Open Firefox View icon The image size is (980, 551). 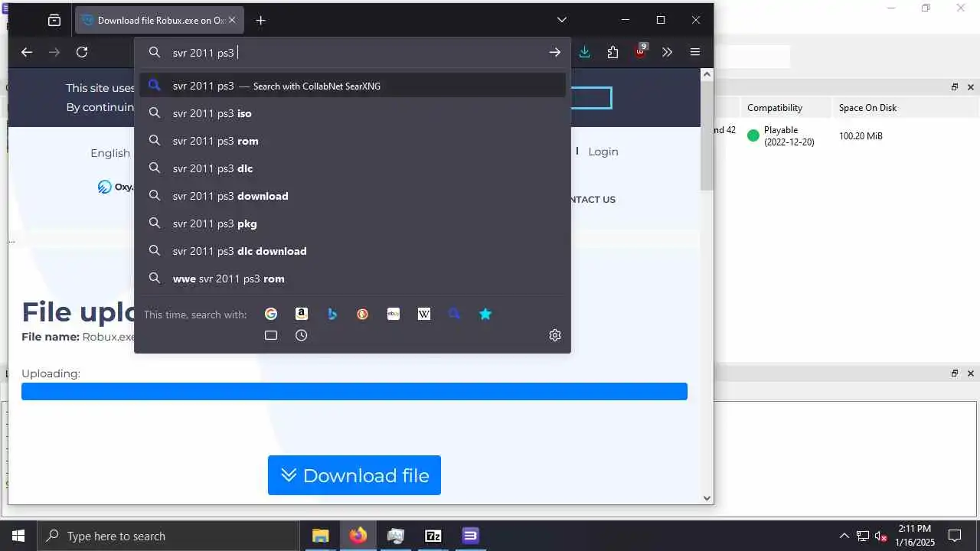coord(54,21)
